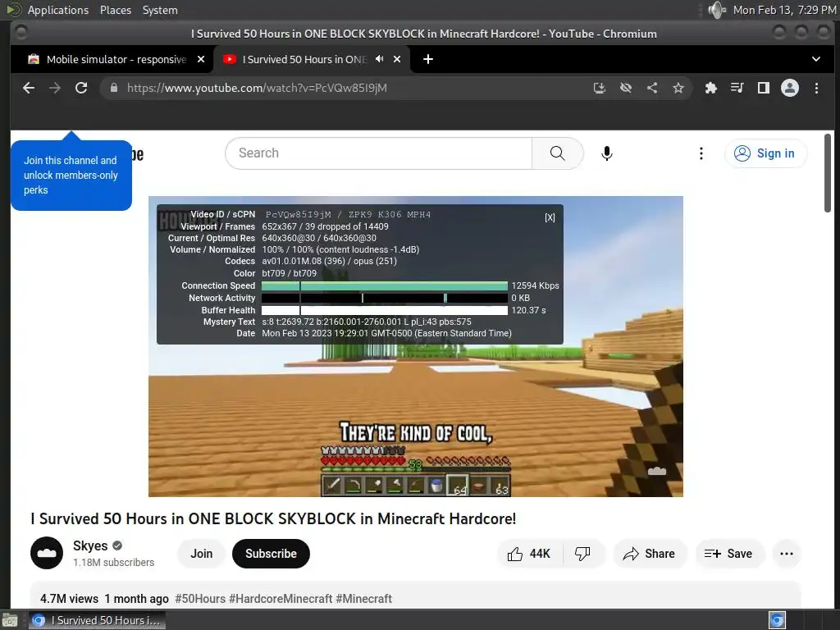
Task: Bookmark this page with the star
Action: point(678,88)
